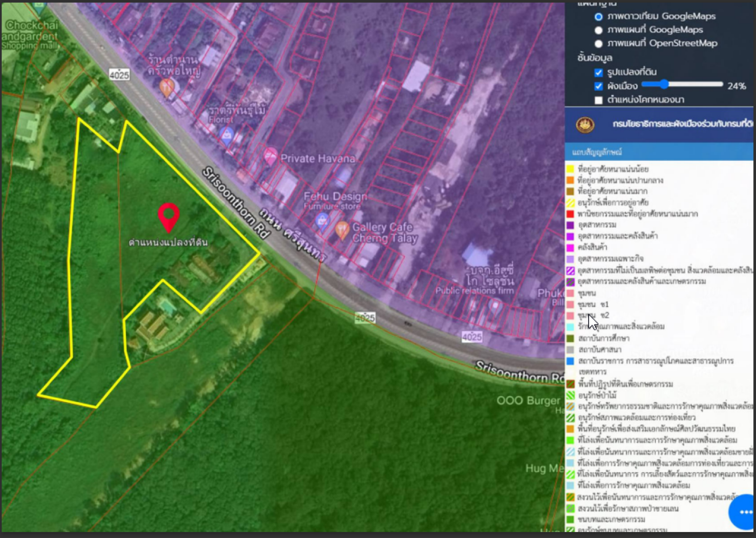Select ภาพดาวเทียม GoogleMaps base map

[598, 17]
